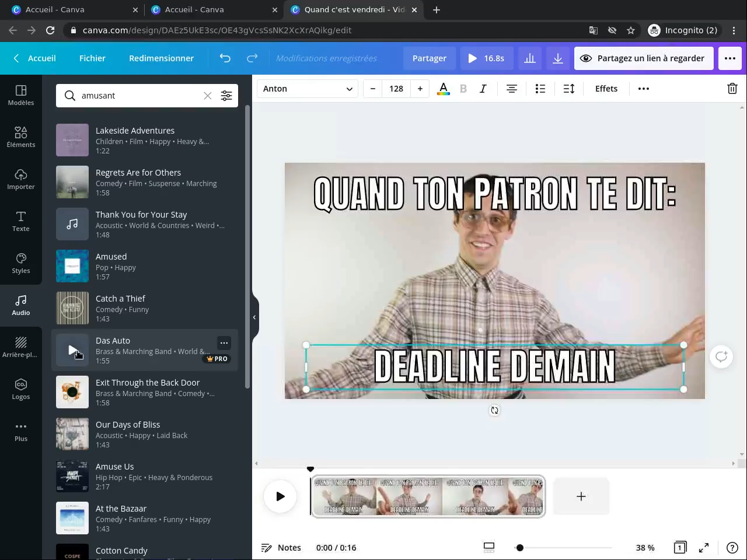Toggle italic on the selected text
Viewport: 747px width, 560px height.
point(483,89)
